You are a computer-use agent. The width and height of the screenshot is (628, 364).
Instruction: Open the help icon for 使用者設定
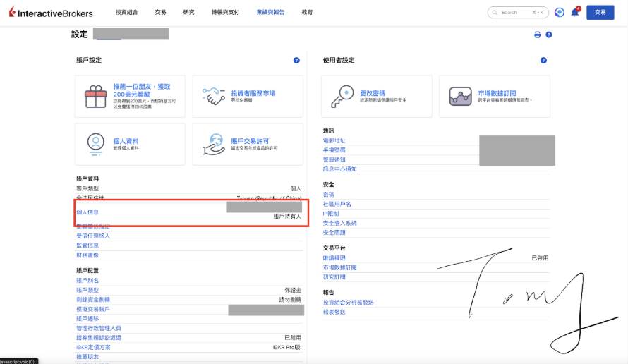click(x=543, y=61)
